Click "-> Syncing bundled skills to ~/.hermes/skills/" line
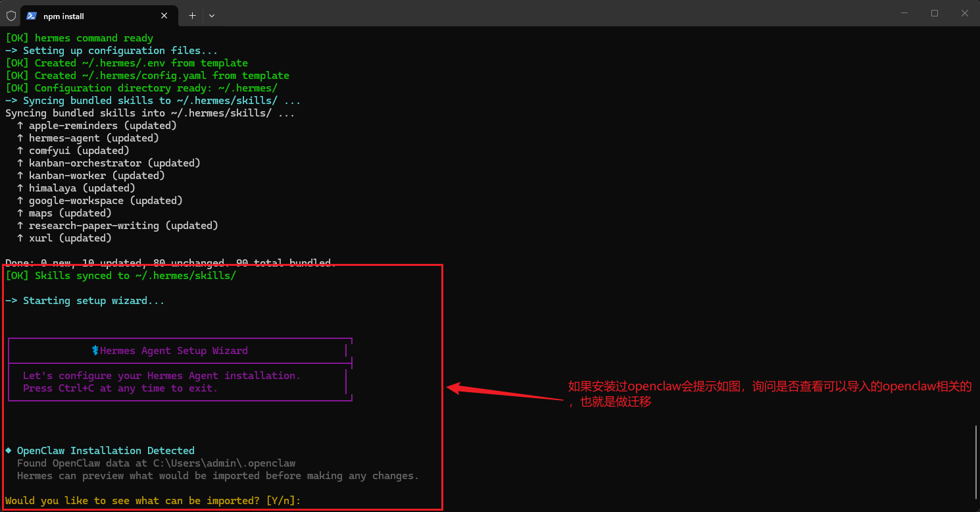This screenshot has width=980, height=512. point(153,101)
